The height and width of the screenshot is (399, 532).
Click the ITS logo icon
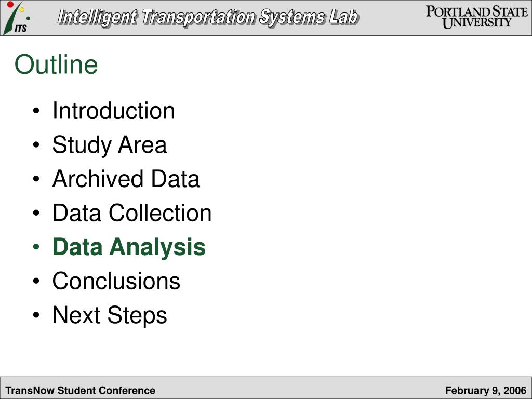click(16, 18)
